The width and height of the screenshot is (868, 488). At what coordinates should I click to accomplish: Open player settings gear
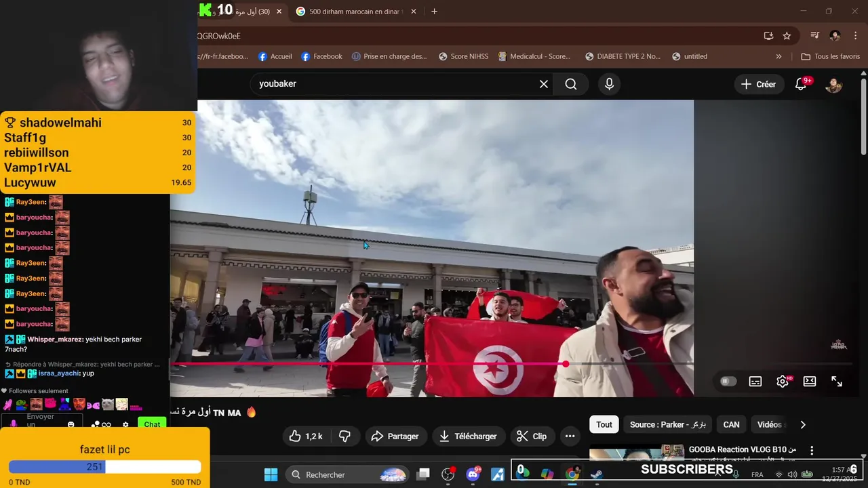(783, 382)
